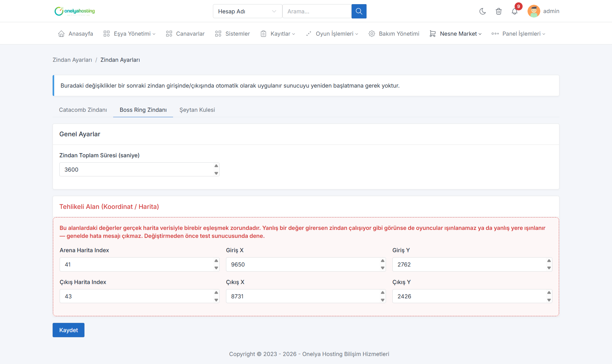Image resolution: width=612 pixels, height=364 pixels.
Task: Decrease Arena Harita Index with down arrow
Action: 216,268
